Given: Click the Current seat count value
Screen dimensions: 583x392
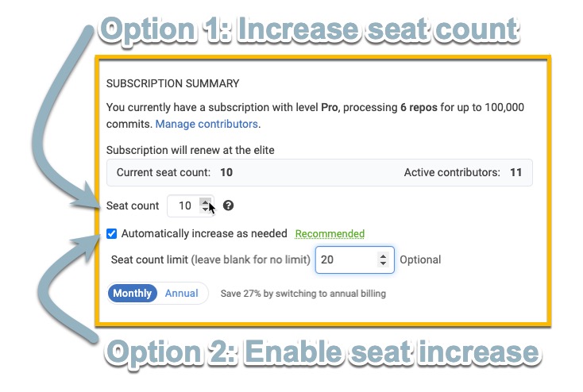Looking at the screenshot, I should point(226,172).
